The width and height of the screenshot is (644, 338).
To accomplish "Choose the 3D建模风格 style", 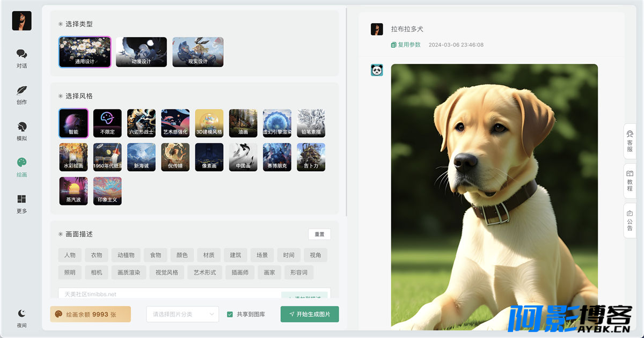I will [x=209, y=123].
